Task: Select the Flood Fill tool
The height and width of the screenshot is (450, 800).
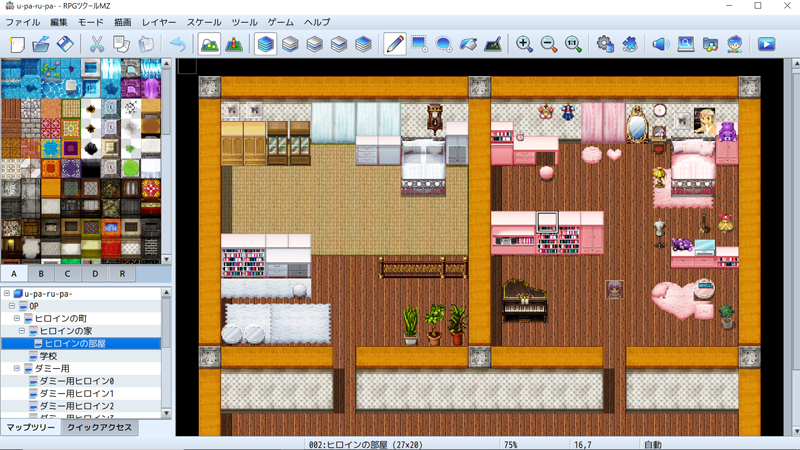Action: [468, 44]
